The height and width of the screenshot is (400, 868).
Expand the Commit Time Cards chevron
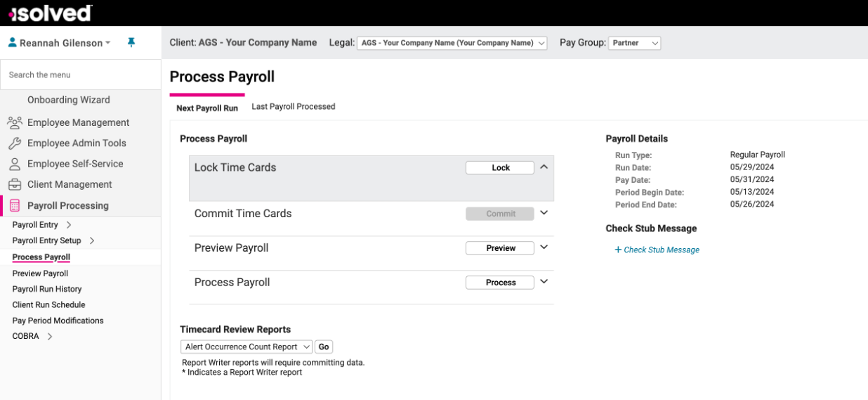[544, 213]
